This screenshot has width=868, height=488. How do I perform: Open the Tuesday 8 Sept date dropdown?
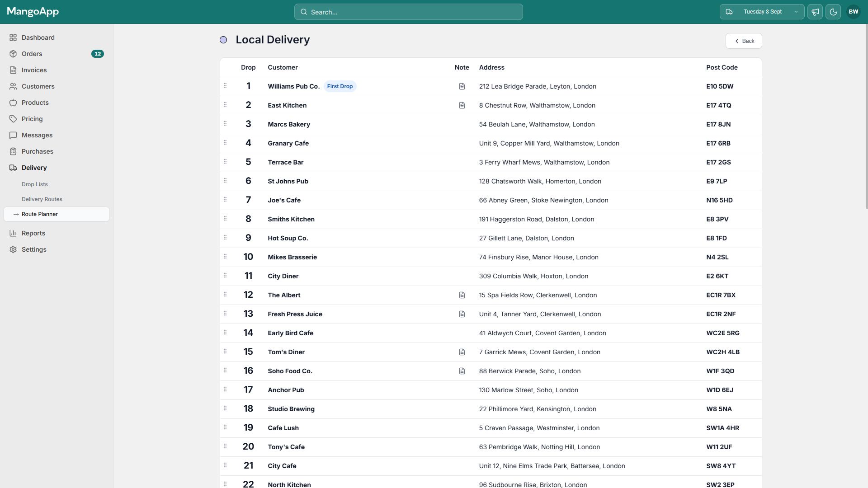pyautogui.click(x=762, y=12)
